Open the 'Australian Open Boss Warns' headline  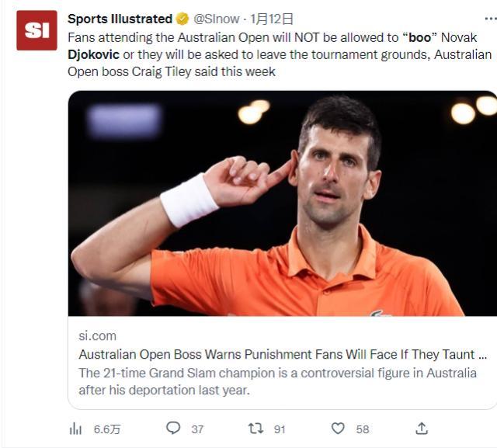click(283, 354)
